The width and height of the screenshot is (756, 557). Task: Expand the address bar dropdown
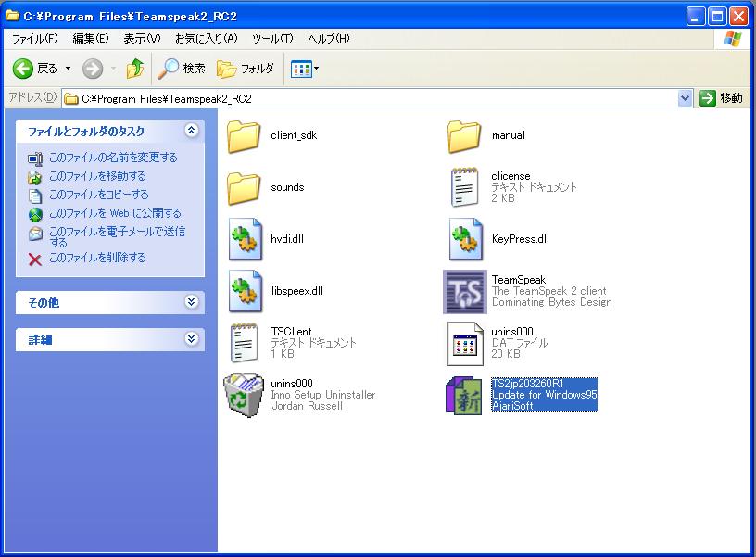685,98
